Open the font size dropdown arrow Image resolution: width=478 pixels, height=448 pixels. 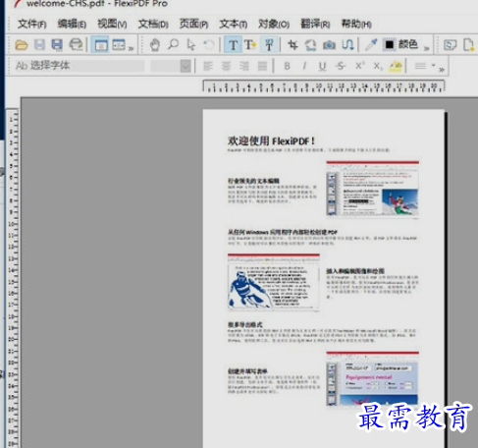tap(186, 66)
